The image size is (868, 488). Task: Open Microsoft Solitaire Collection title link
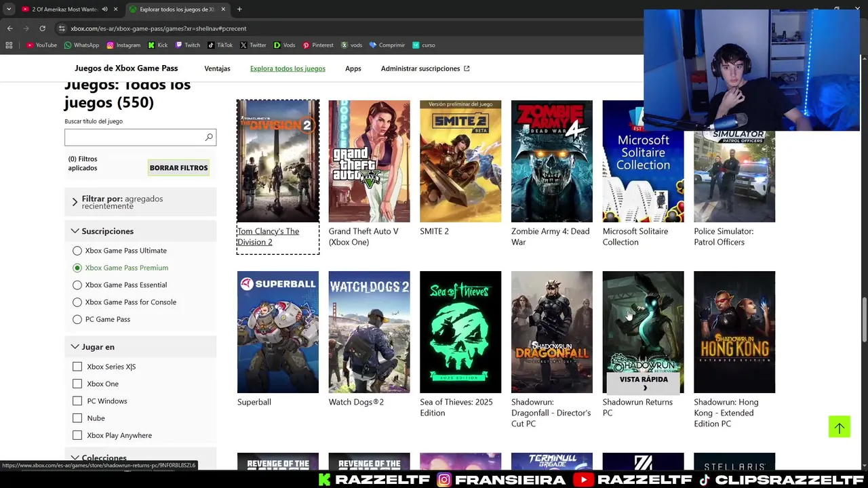[635, 237]
